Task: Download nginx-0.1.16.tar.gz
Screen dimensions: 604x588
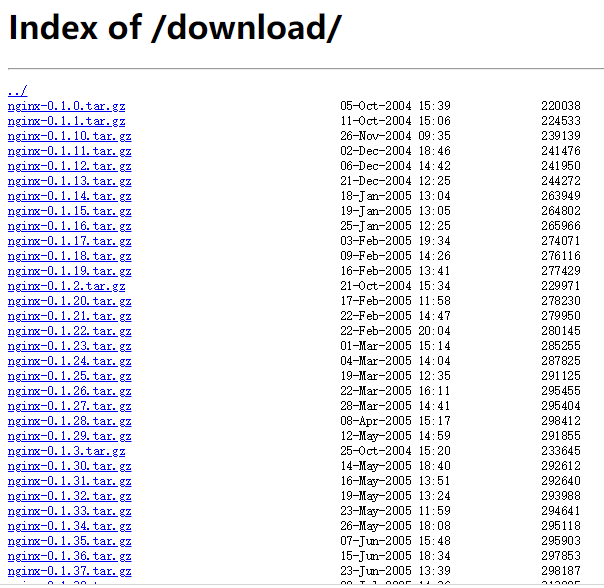Action: [69, 226]
